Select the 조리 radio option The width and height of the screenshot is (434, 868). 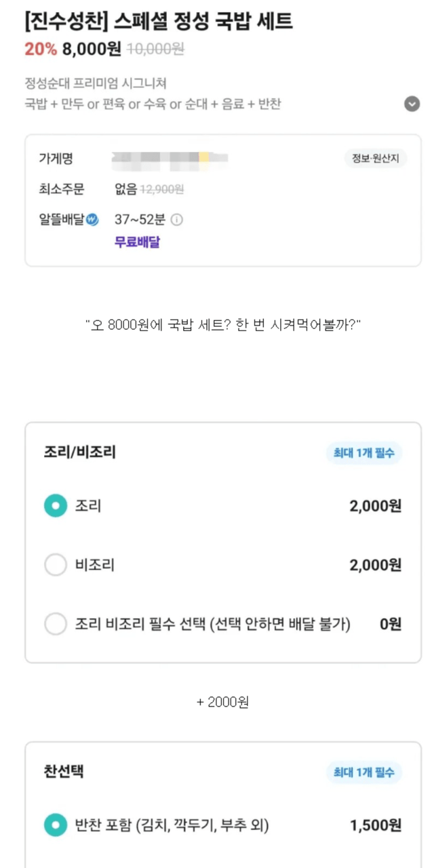click(x=56, y=505)
